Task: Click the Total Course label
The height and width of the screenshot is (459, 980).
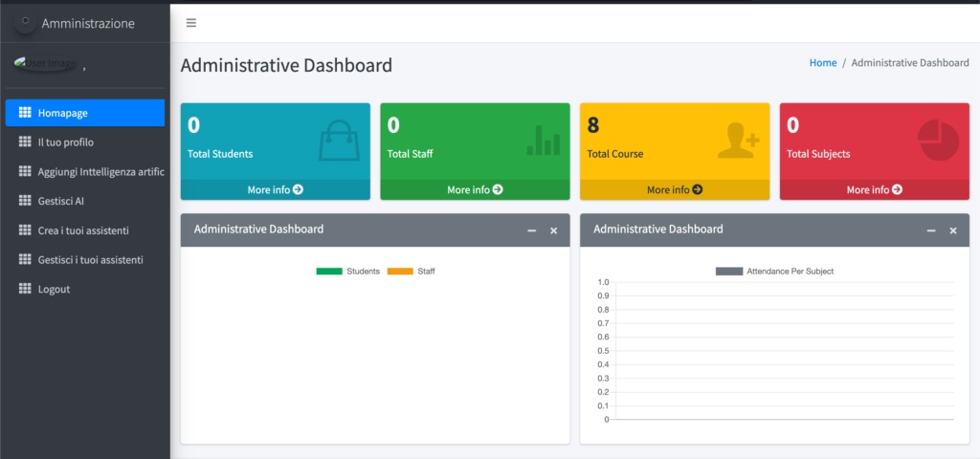Action: [615, 154]
